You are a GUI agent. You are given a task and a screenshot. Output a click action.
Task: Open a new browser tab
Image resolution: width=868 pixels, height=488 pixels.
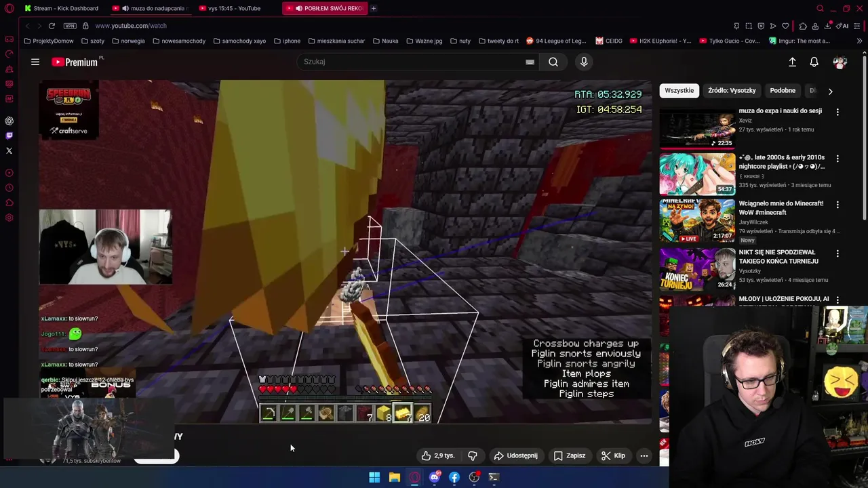[373, 8]
